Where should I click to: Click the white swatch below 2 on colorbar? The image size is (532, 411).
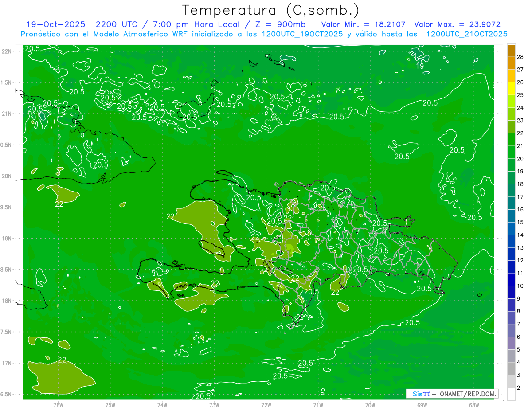tap(511, 394)
